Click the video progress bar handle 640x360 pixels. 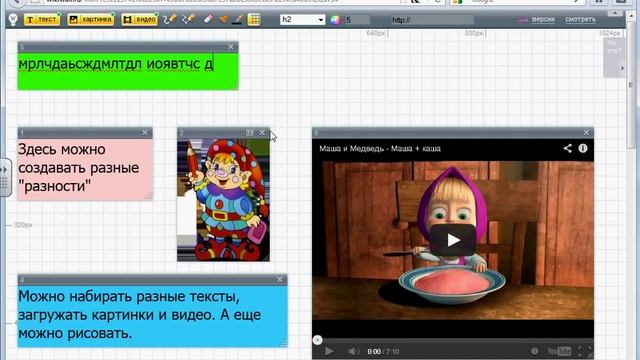(318, 340)
